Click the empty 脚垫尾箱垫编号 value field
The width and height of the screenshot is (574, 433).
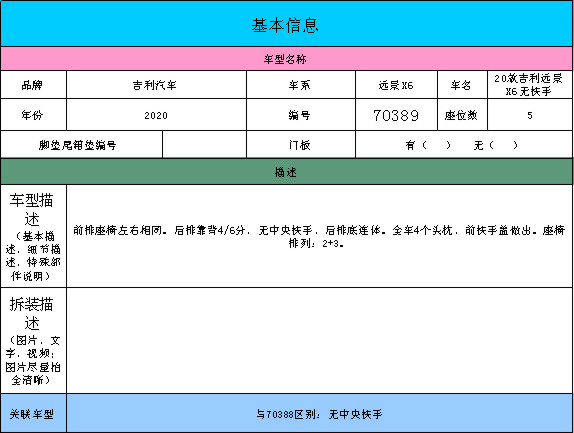coord(205,145)
